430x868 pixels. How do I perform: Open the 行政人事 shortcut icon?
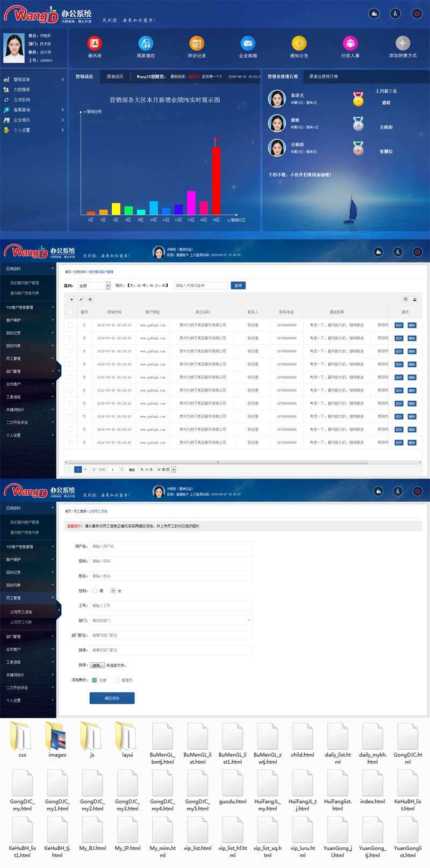tap(350, 43)
